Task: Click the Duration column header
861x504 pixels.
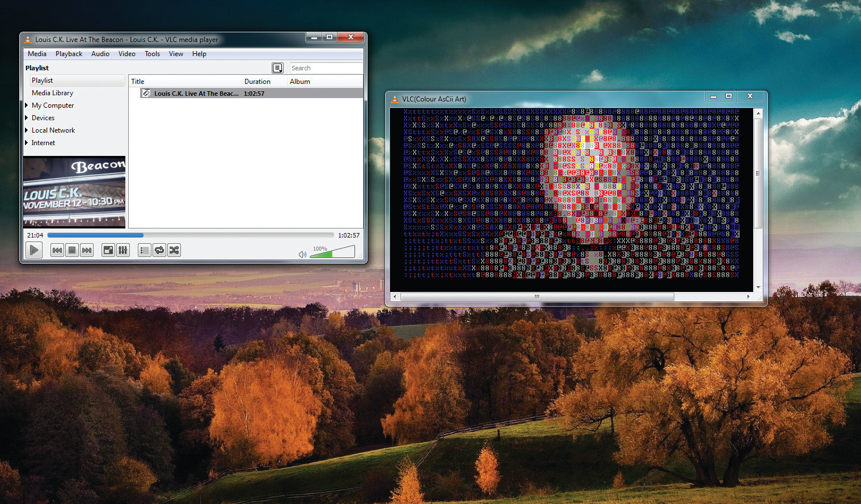Action: tap(258, 82)
